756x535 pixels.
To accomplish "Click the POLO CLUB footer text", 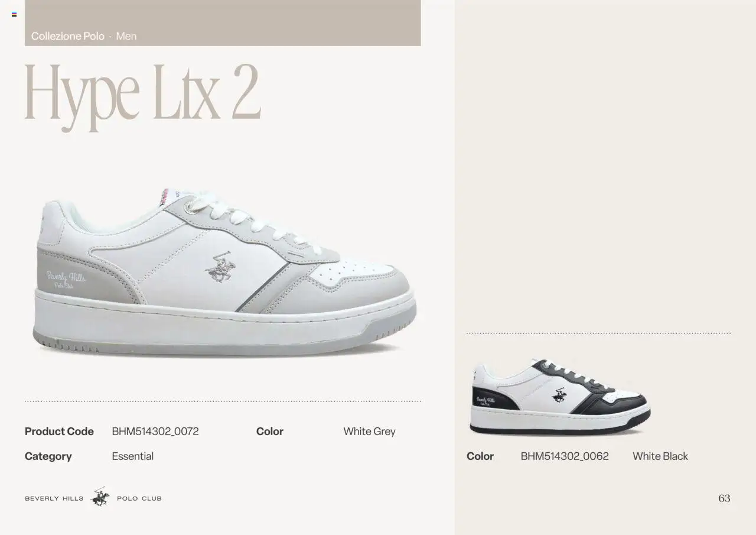I will (x=139, y=498).
